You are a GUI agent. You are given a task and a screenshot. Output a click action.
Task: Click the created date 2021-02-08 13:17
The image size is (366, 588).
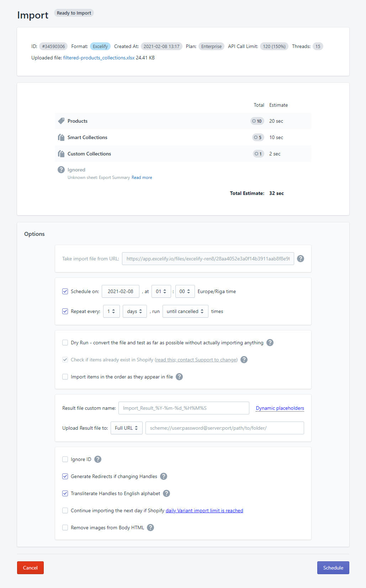(161, 46)
